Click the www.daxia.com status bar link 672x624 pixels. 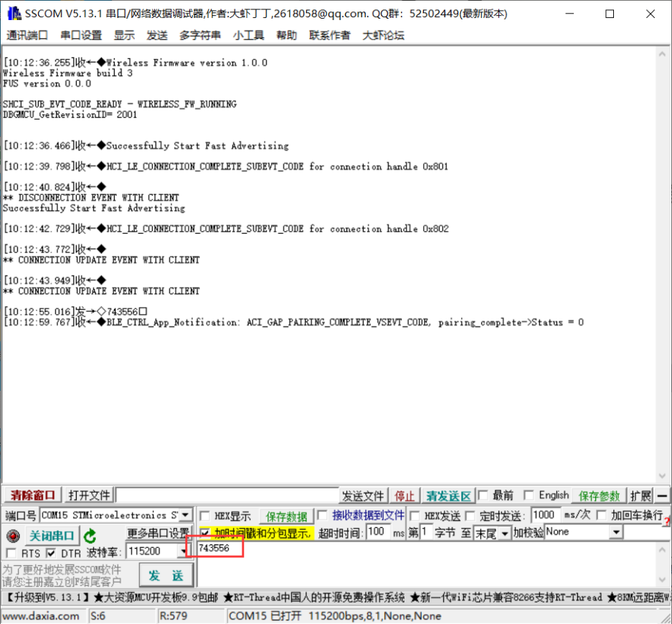point(40,616)
